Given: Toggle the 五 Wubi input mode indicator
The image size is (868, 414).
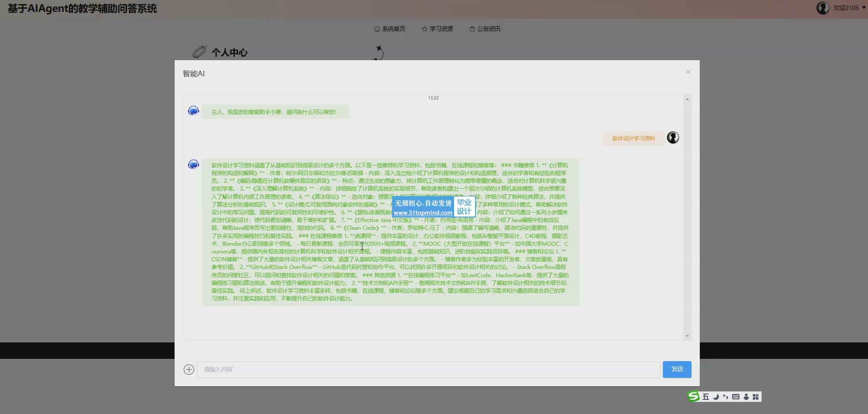Looking at the screenshot, I should [x=705, y=397].
